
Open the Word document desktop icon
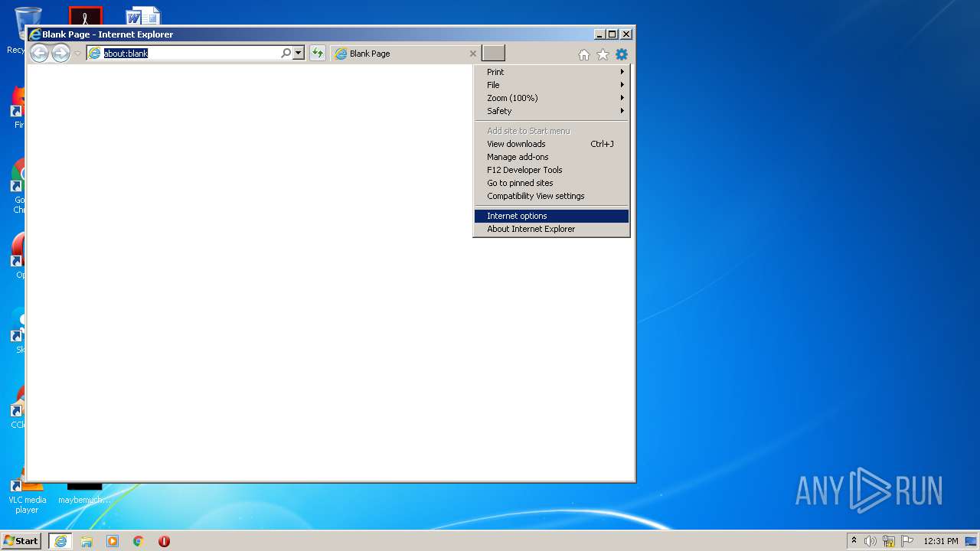pyautogui.click(x=143, y=16)
